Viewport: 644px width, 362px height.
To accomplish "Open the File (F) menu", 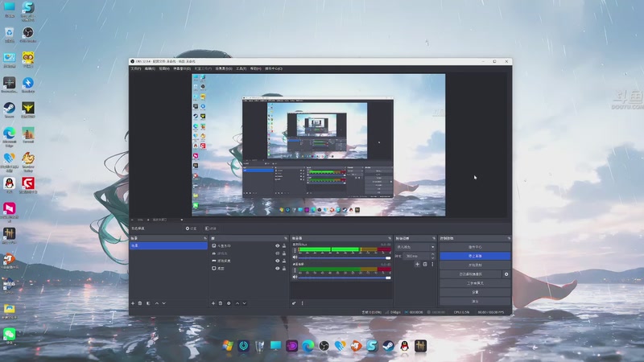I will pos(135,68).
